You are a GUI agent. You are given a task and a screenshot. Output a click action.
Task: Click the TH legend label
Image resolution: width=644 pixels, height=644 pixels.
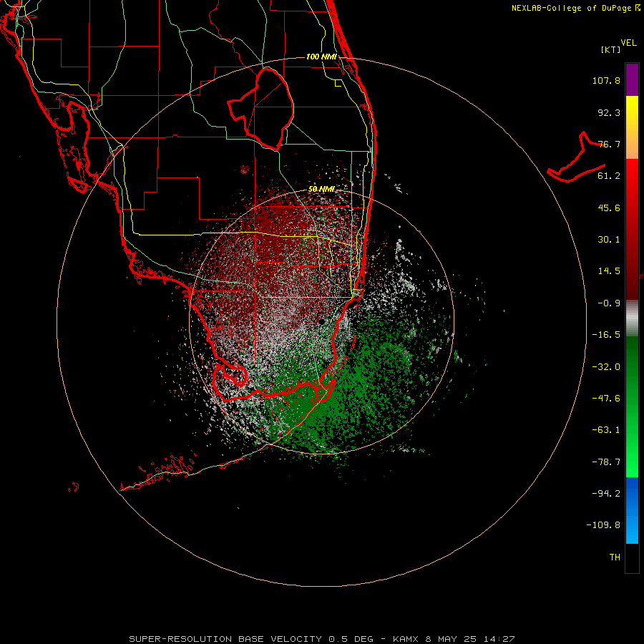615,557
